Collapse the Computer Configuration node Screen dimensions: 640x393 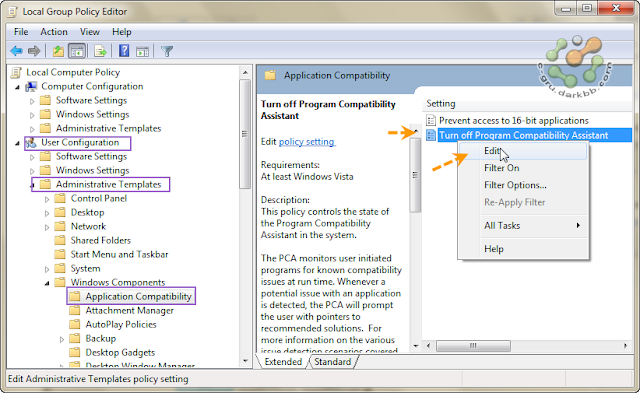[17, 87]
